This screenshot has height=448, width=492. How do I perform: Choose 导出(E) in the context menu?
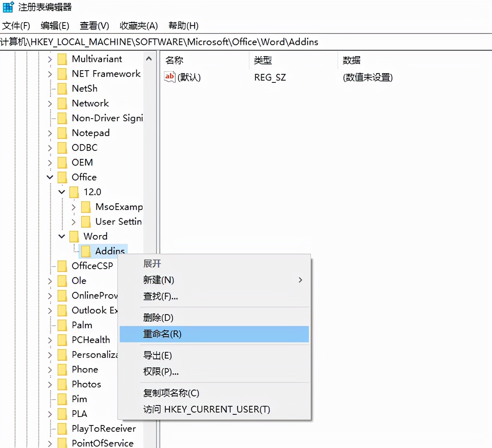tap(214, 355)
